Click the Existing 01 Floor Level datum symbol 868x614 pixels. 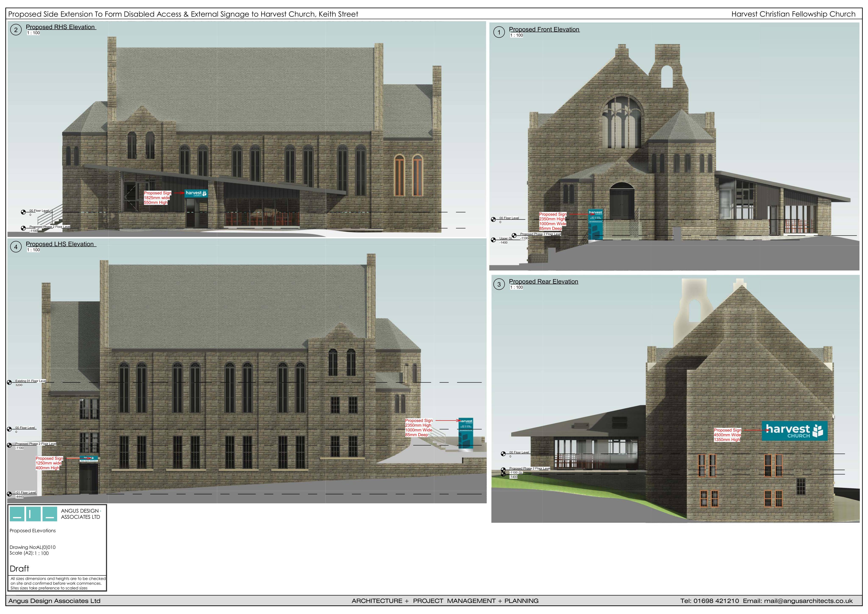[10, 383]
